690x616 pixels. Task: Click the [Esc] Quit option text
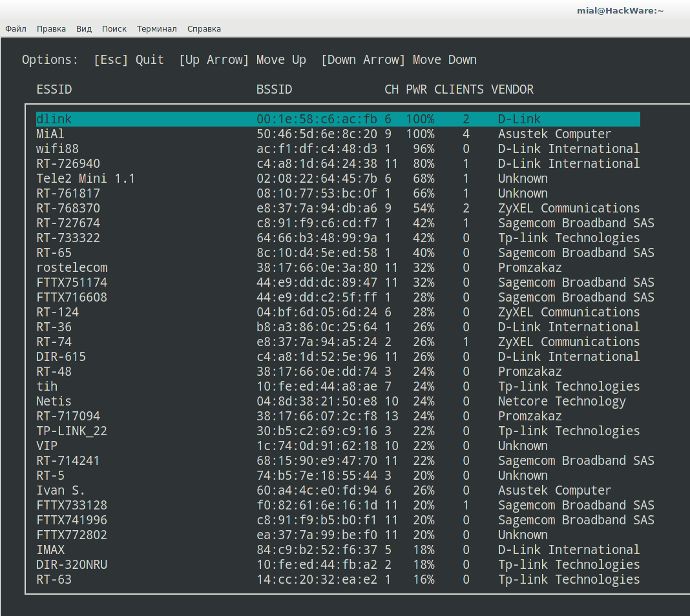(129, 60)
